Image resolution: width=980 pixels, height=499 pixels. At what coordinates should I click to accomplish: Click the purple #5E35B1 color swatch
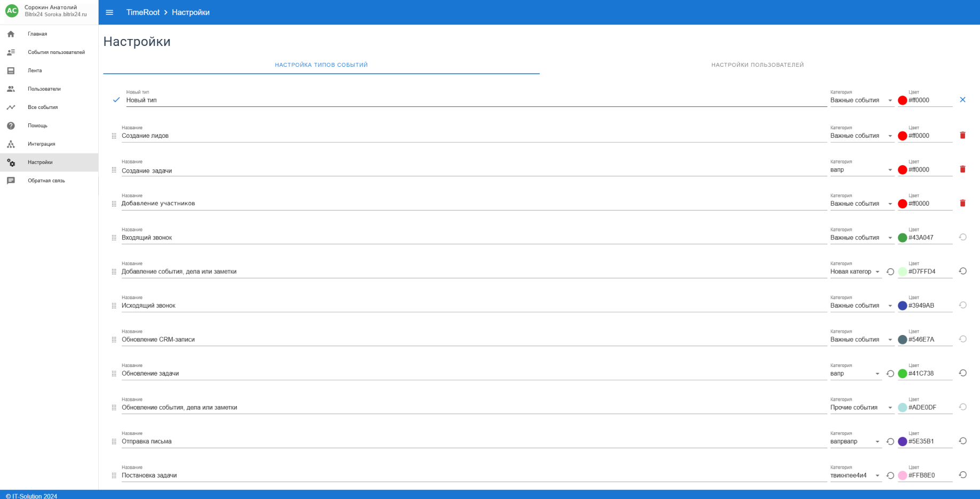tap(902, 442)
